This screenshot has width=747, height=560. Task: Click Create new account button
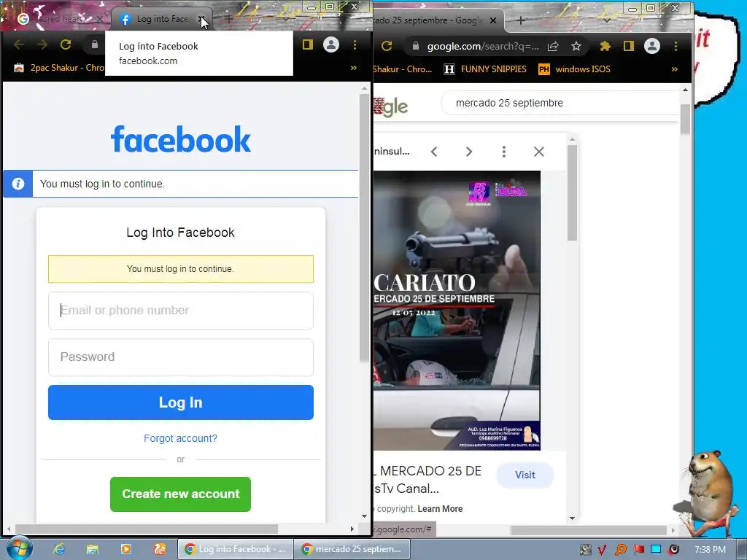[181, 494]
